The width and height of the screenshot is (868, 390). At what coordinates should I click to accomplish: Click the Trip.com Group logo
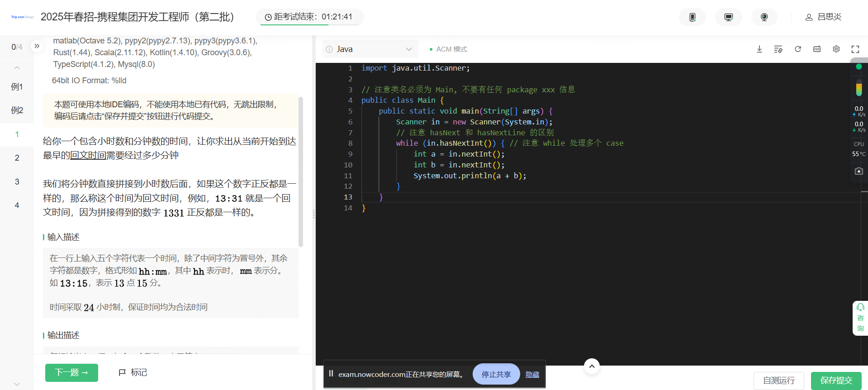(x=22, y=17)
